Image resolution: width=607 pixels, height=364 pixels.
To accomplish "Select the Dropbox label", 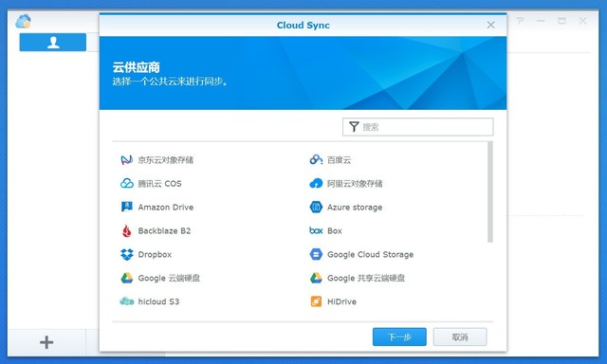I will pos(155,254).
